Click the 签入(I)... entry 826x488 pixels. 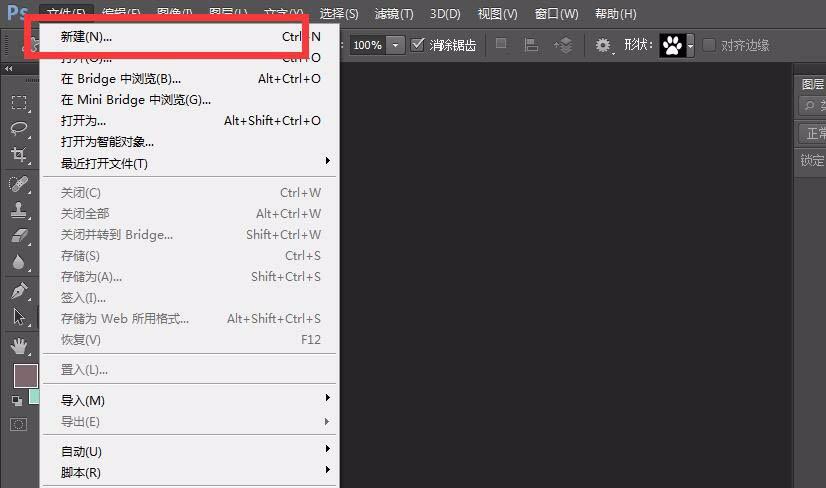click(x=191, y=298)
